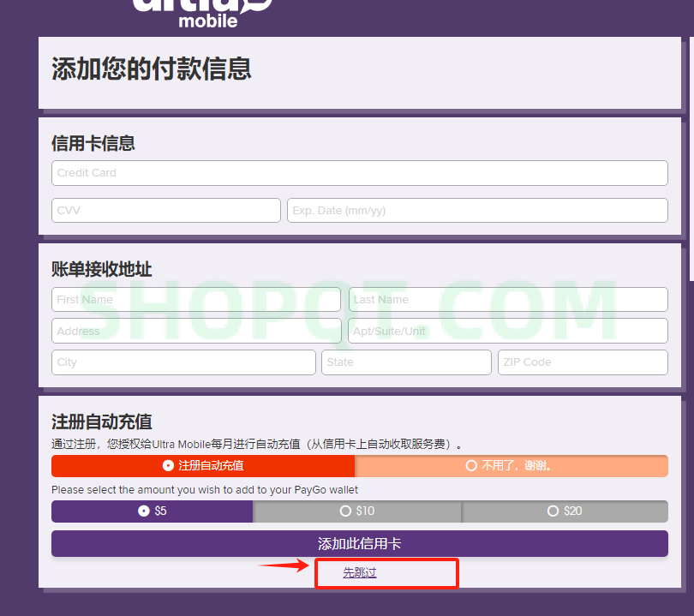Select the 不用了，谢谢 option
Viewport: 694px width, 616px height.
coord(512,466)
